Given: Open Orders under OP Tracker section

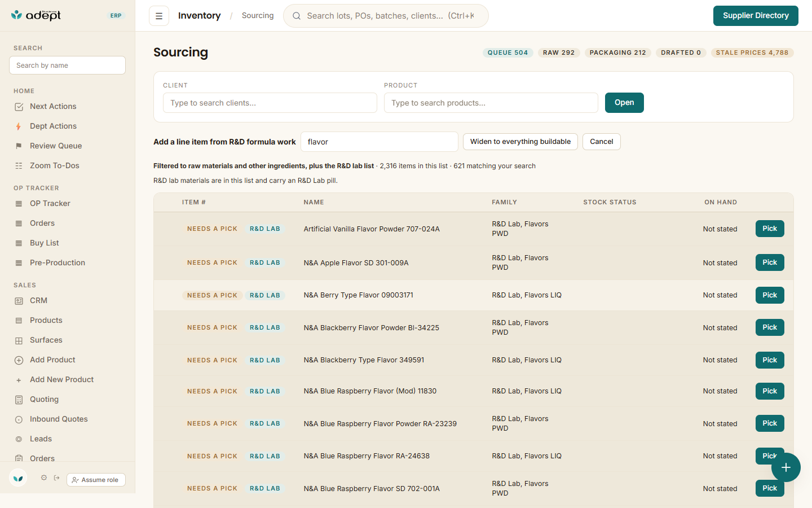Looking at the screenshot, I should pos(42,223).
